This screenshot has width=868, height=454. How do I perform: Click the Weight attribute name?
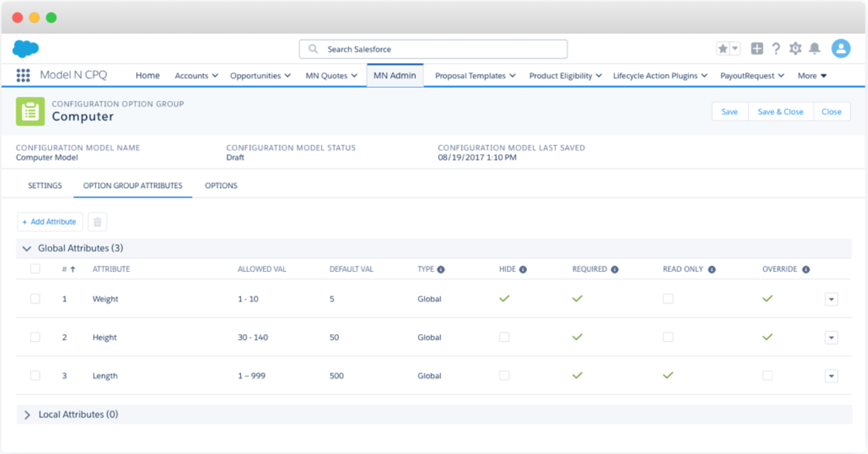point(106,299)
